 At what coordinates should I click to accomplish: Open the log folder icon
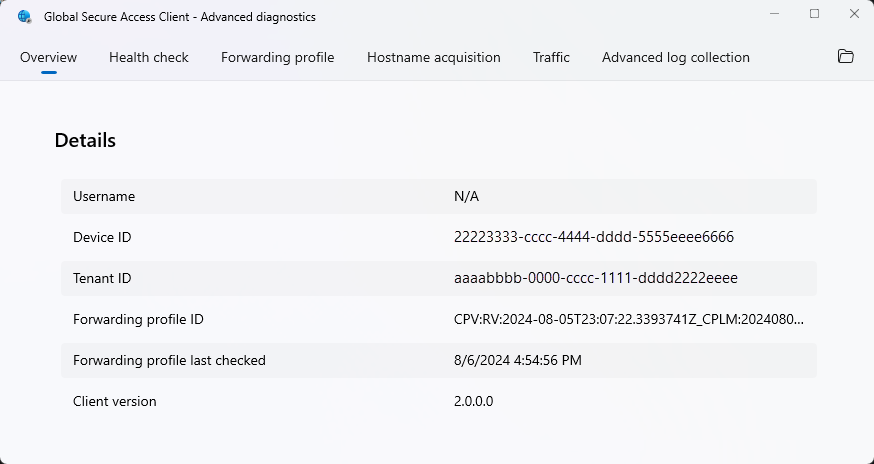coord(845,57)
